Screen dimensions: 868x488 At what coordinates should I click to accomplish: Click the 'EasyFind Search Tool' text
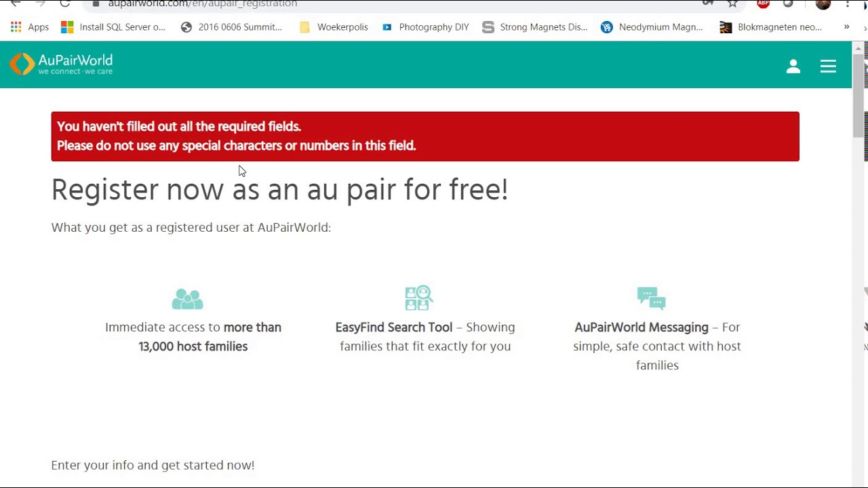pyautogui.click(x=393, y=327)
